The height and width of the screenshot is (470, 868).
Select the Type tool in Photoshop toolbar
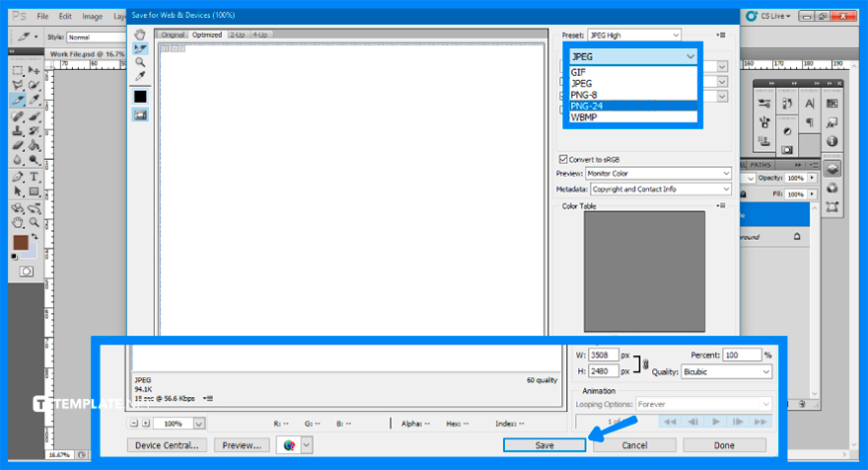[x=34, y=177]
